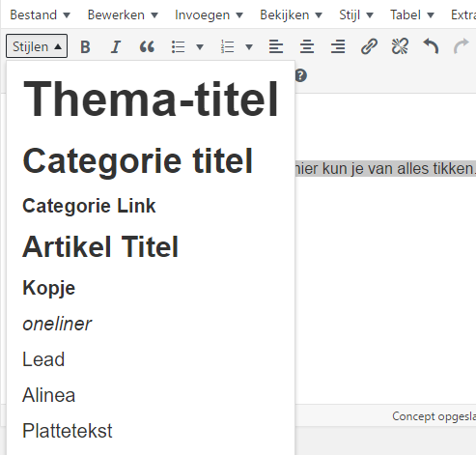Open the Tabel menu
This screenshot has height=455, width=476.
(x=412, y=15)
